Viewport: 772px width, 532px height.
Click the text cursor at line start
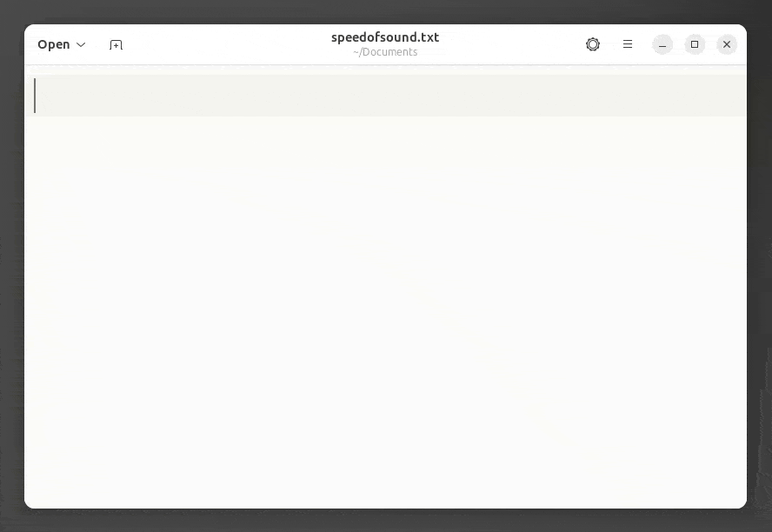click(x=35, y=96)
